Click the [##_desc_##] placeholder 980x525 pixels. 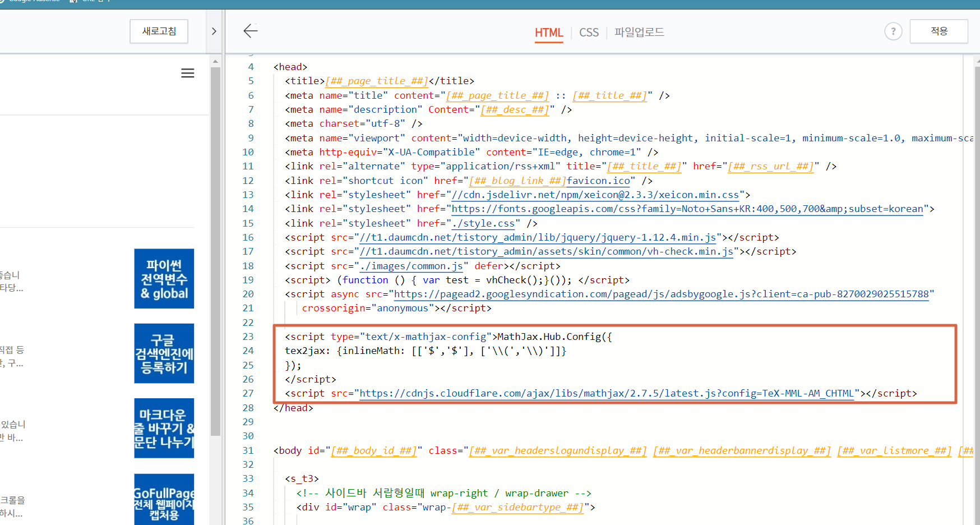[515, 109]
